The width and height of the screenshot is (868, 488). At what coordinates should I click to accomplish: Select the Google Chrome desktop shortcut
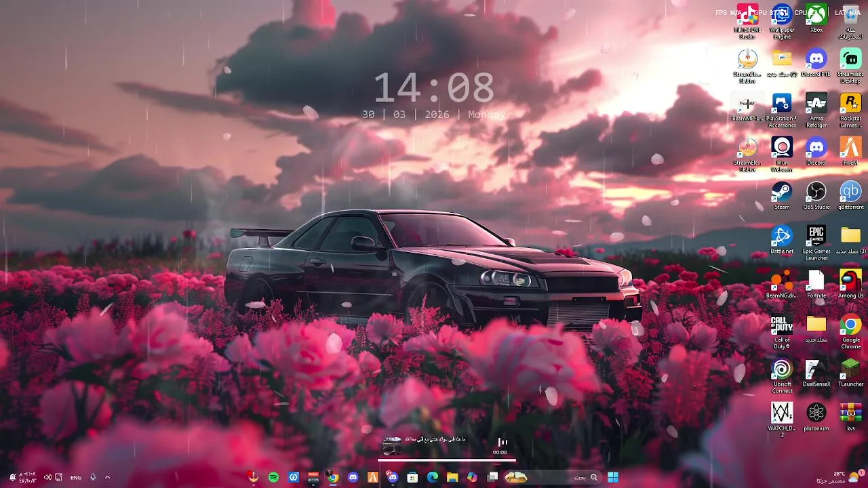(851, 331)
